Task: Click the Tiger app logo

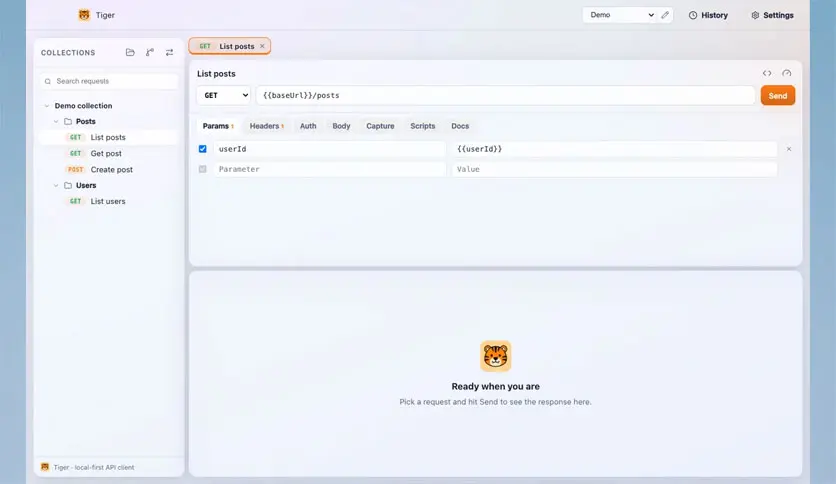Action: pos(84,15)
